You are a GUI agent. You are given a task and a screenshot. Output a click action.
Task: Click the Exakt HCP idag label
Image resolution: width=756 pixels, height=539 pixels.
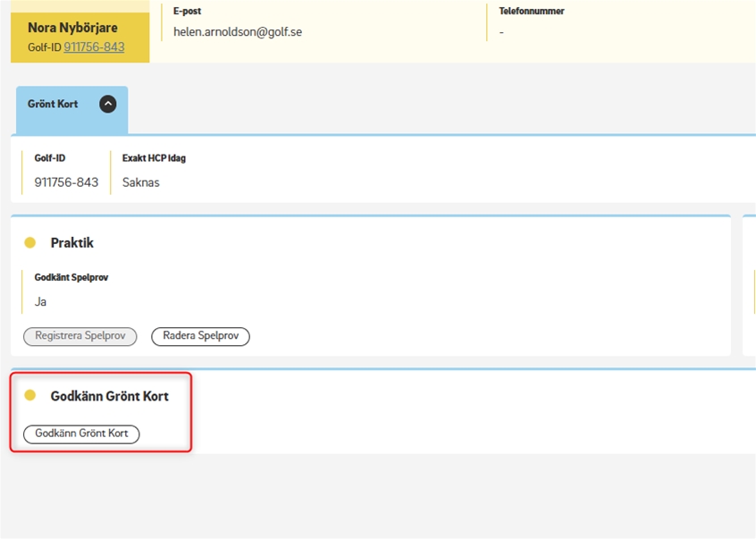tap(154, 158)
